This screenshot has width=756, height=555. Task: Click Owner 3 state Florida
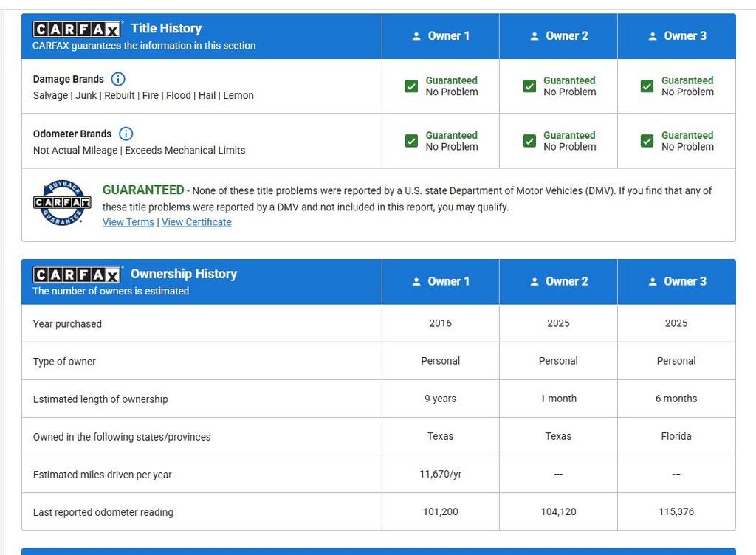[676, 436]
